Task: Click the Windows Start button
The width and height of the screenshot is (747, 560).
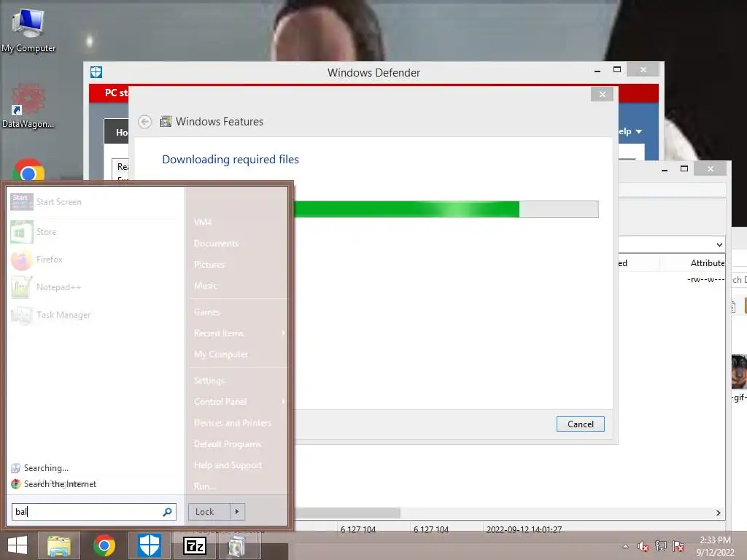Action: tap(18, 545)
